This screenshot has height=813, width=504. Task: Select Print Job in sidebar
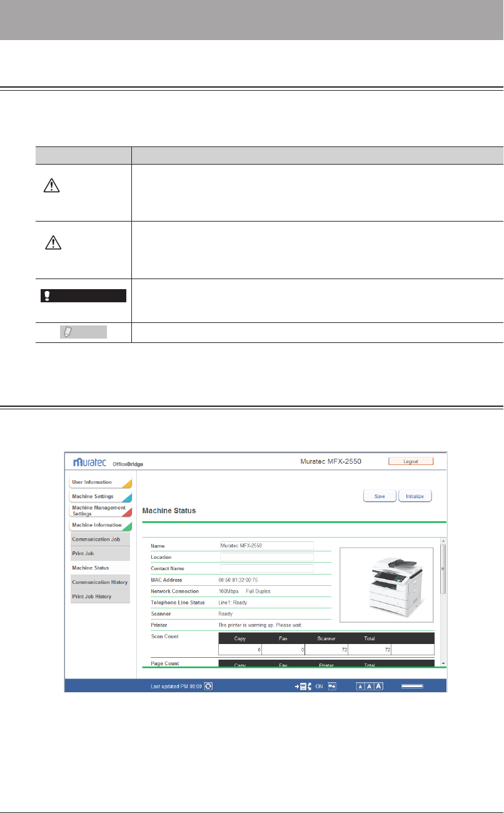99,553
